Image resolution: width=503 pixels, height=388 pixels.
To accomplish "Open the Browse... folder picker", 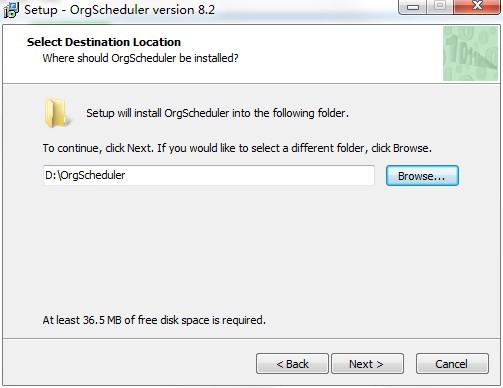I will click(x=422, y=176).
